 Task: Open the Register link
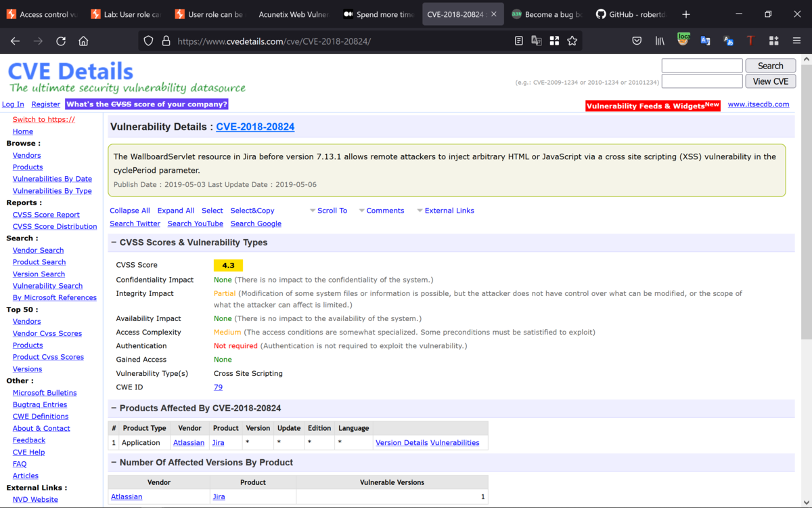pyautogui.click(x=46, y=104)
